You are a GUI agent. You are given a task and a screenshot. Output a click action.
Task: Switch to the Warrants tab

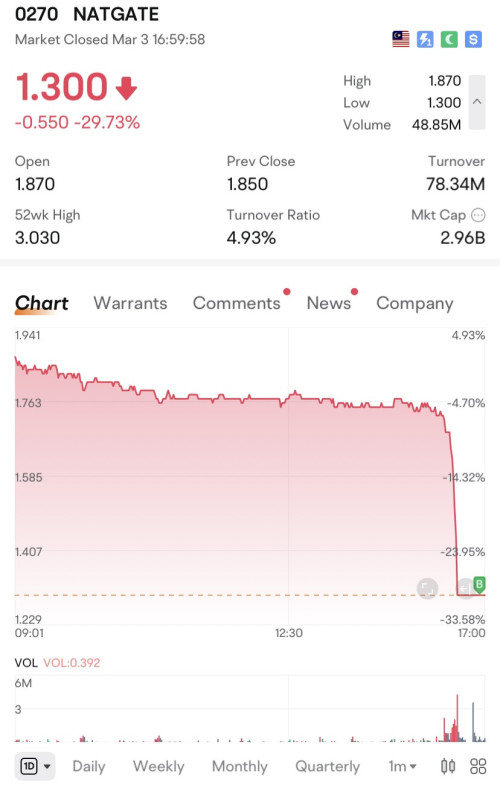click(130, 303)
